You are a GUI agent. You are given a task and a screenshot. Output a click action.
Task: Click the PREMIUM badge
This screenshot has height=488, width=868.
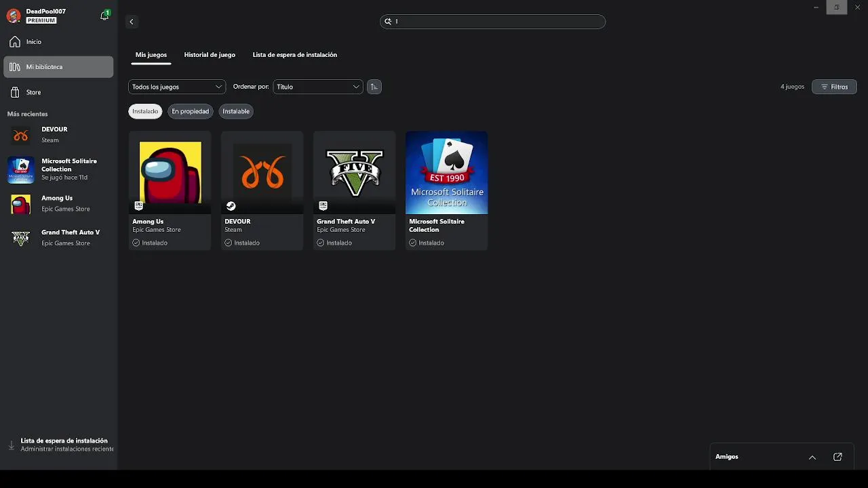[41, 21]
